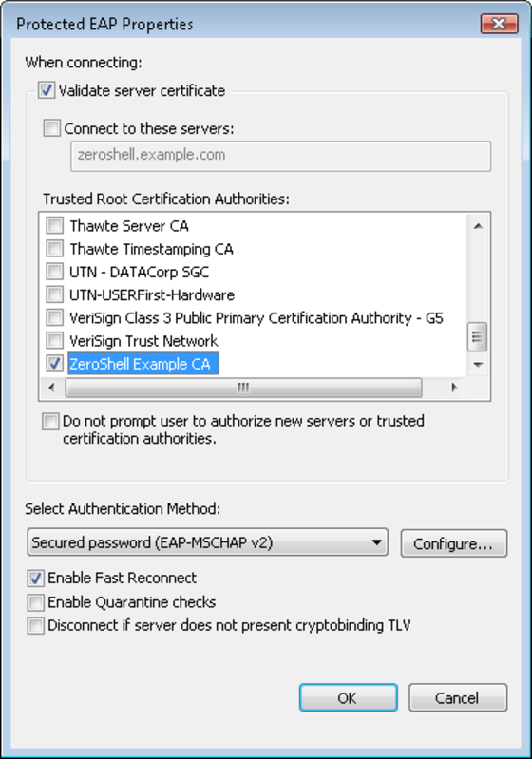Click OK to confirm settings

pos(348,697)
